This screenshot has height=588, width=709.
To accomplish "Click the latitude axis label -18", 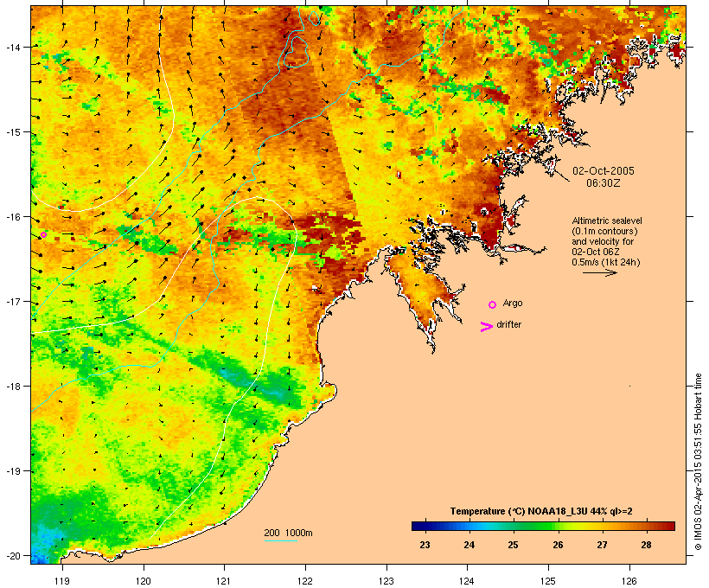I will tap(13, 387).
